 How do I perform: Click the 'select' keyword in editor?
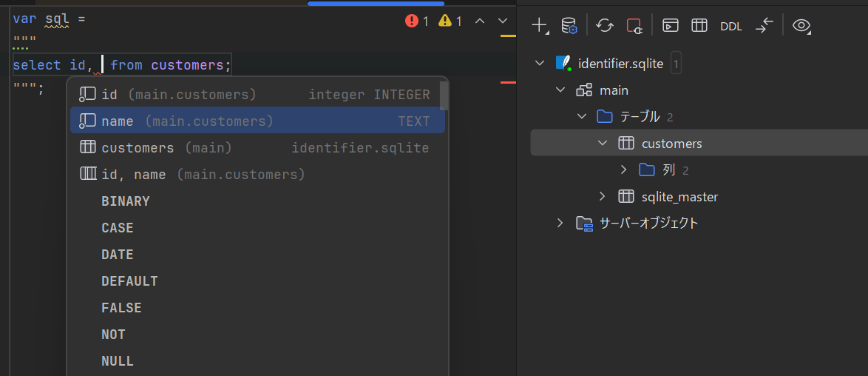[37, 65]
